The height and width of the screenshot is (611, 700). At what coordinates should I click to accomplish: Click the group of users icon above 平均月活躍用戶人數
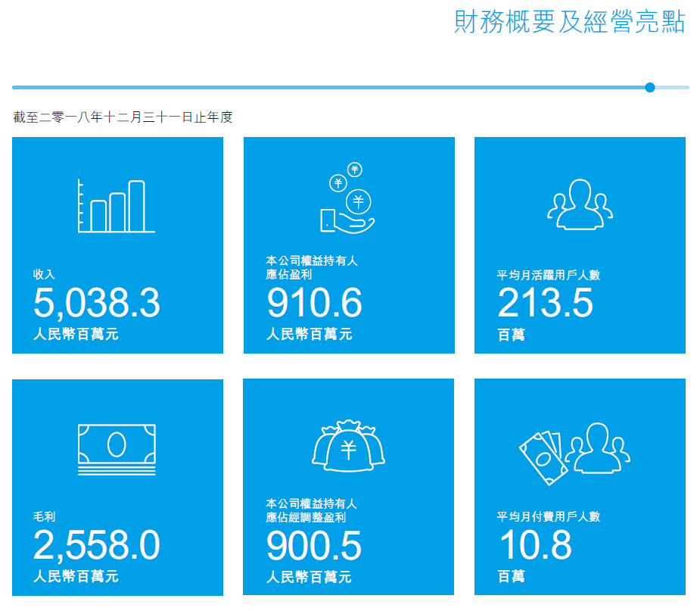[580, 204]
